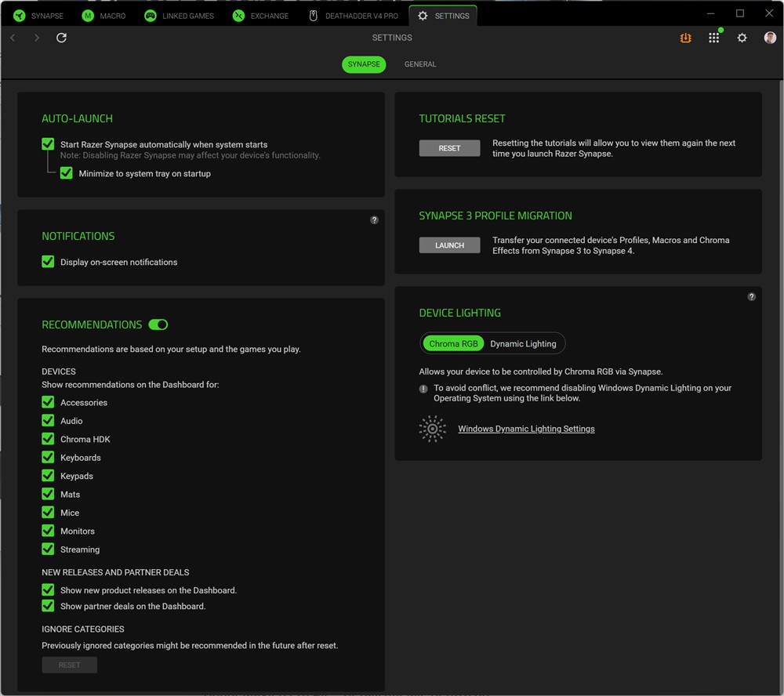Click the back navigation arrow

[x=13, y=38]
